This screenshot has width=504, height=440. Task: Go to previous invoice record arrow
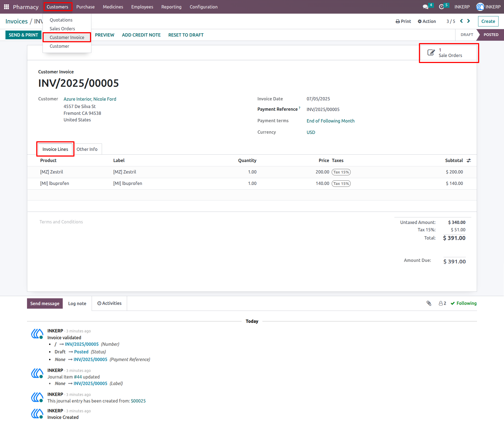pos(461,21)
